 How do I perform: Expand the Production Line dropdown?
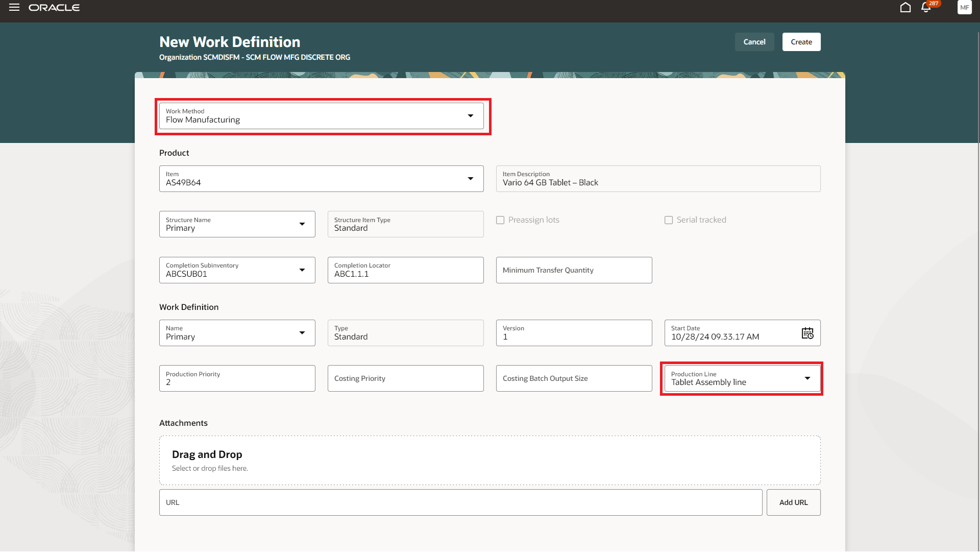(807, 378)
